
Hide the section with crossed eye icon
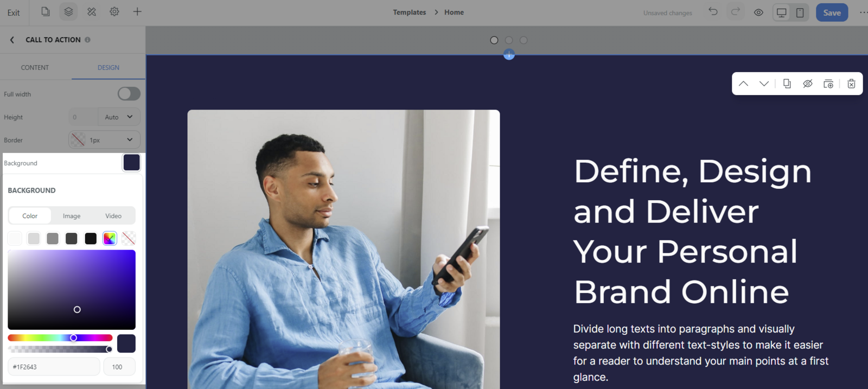coord(808,84)
